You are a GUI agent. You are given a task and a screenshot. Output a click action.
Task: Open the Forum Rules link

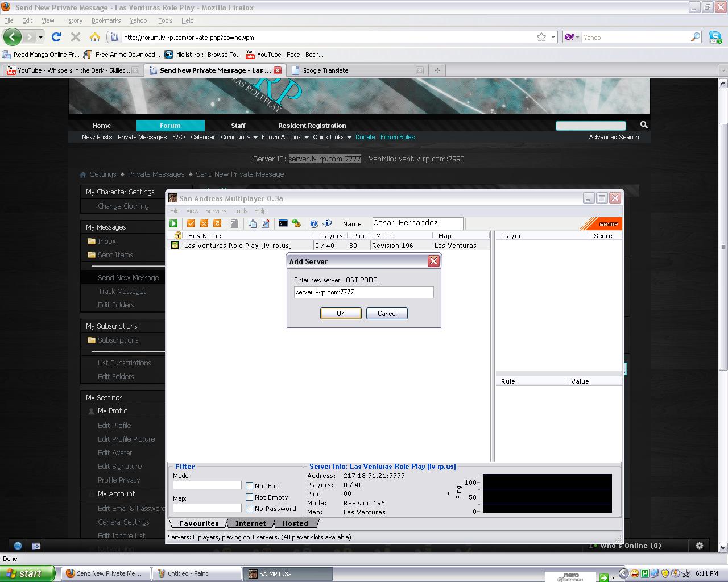click(x=398, y=137)
